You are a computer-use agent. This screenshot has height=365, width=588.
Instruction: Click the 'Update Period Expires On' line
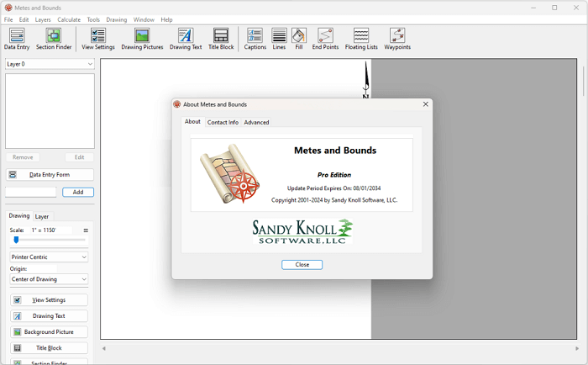point(333,188)
